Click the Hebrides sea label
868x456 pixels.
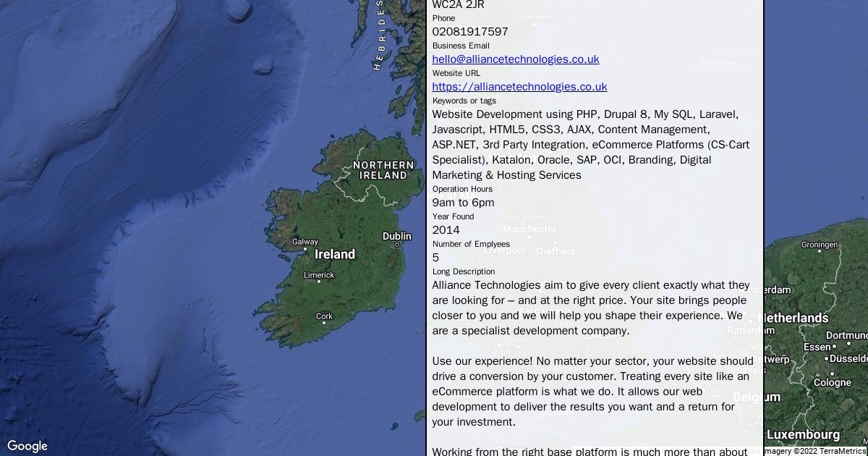pos(378,36)
